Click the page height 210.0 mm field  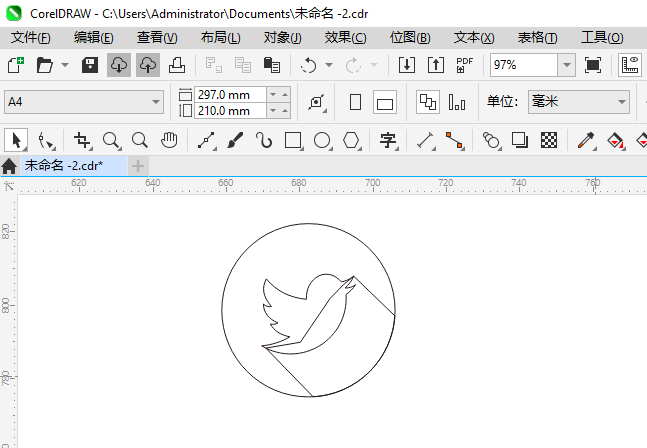click(230, 111)
